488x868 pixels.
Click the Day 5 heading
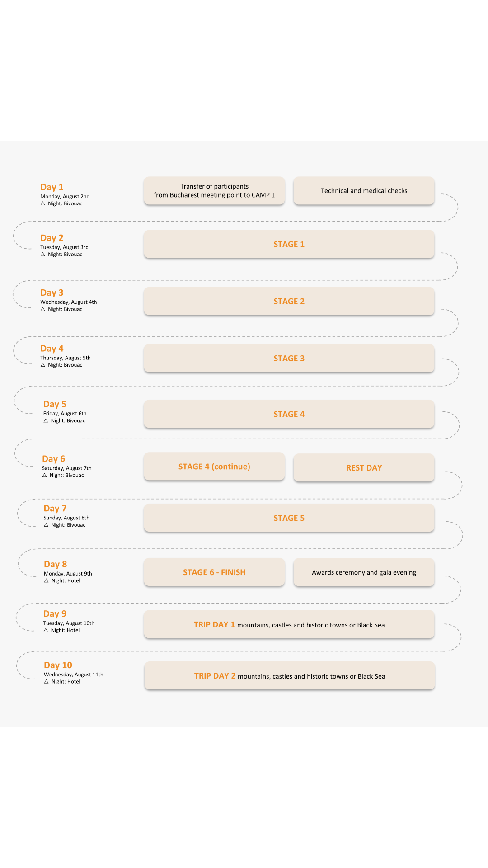(x=55, y=404)
